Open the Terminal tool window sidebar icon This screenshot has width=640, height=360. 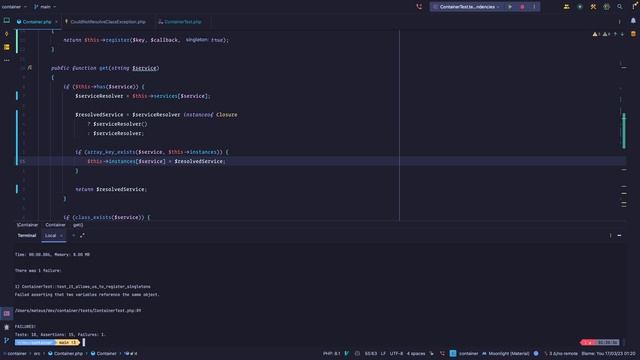click(7, 313)
